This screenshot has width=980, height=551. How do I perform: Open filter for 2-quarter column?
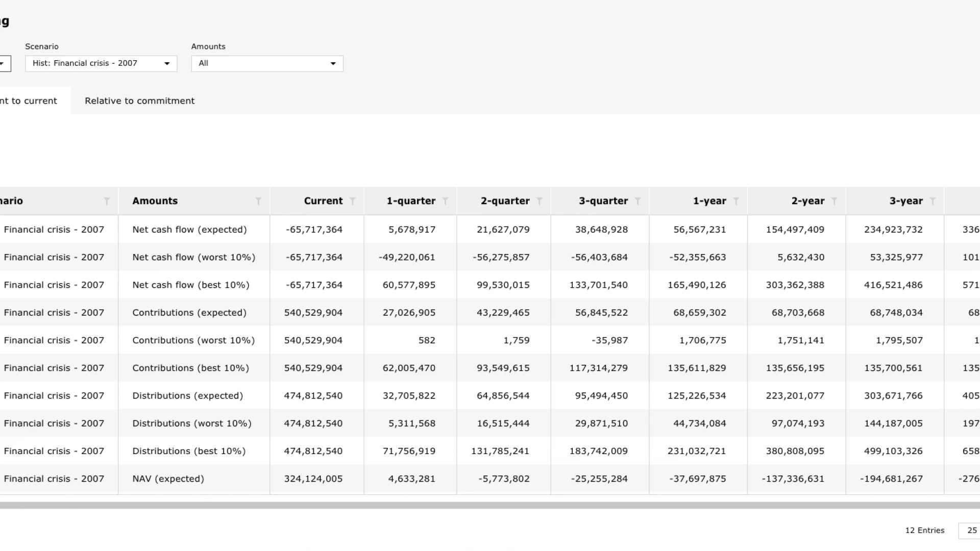tap(539, 202)
